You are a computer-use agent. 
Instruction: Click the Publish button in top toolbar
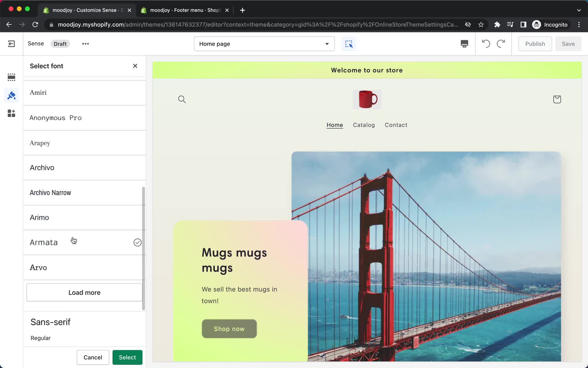535,43
